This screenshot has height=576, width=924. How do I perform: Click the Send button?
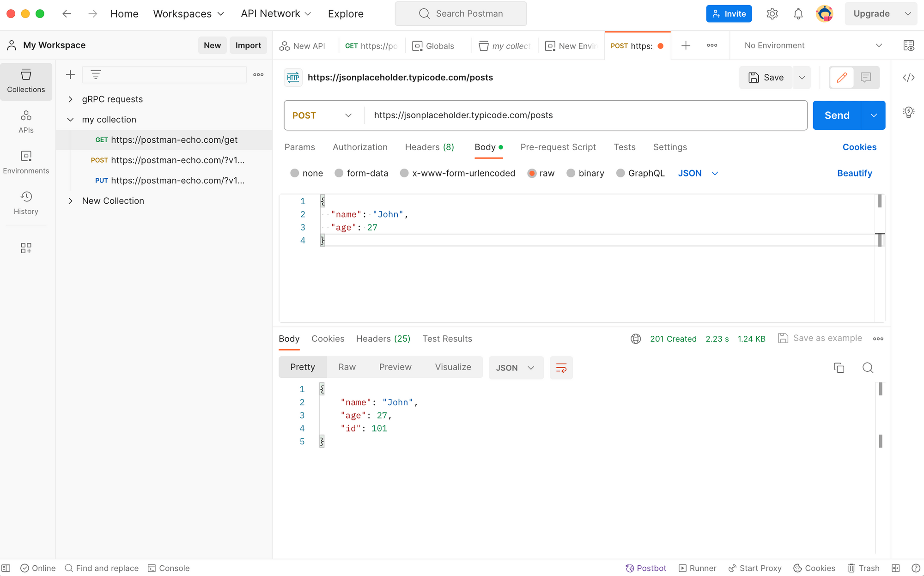tap(836, 115)
